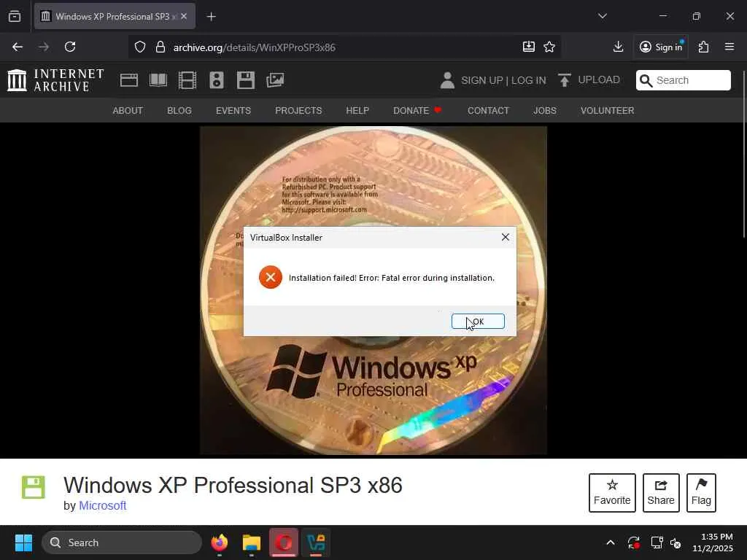Expand the list all tabs chevron
The height and width of the screenshot is (560, 747).
[x=603, y=16]
